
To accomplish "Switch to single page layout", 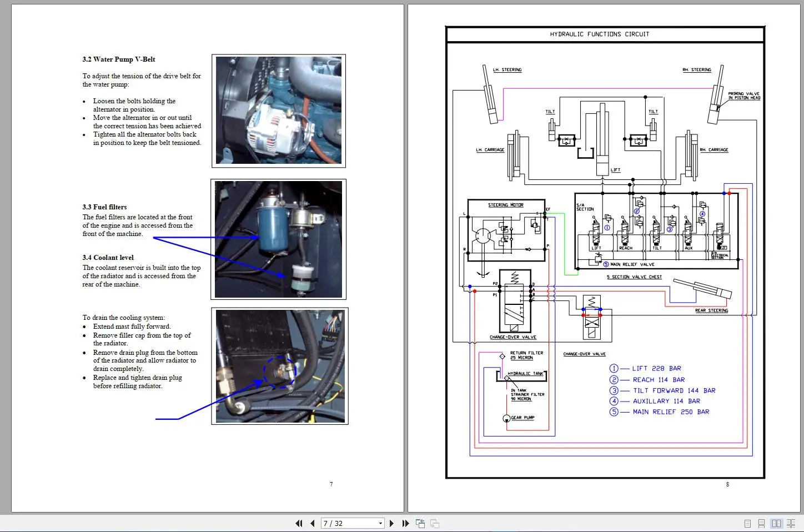I will click(x=747, y=523).
